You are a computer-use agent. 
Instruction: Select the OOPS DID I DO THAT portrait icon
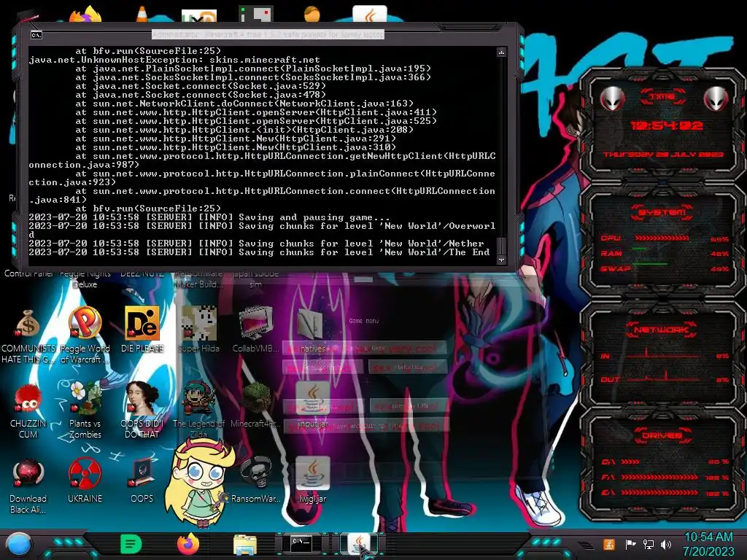(x=142, y=410)
